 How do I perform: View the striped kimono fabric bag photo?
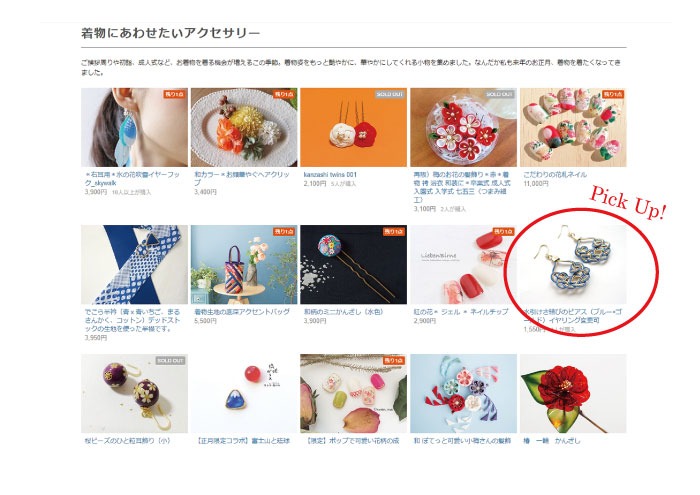[x=244, y=265]
